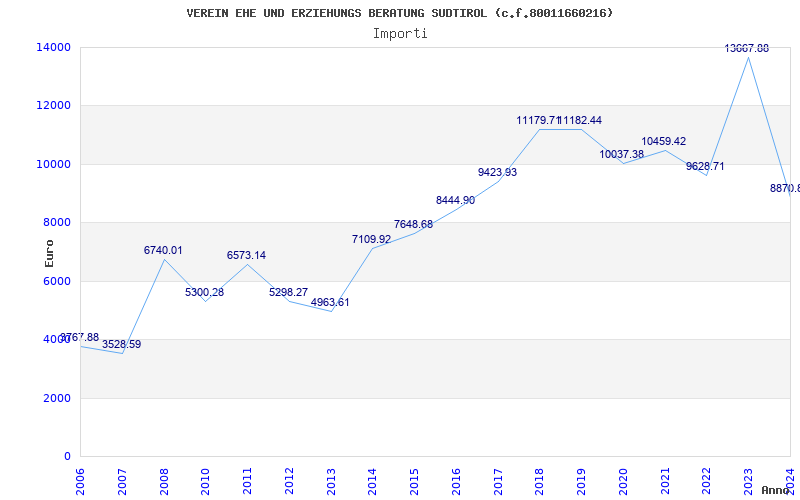Viewport: 800px width, 500px height.
Task: Select the 6740.01 data label
Action: (x=163, y=251)
